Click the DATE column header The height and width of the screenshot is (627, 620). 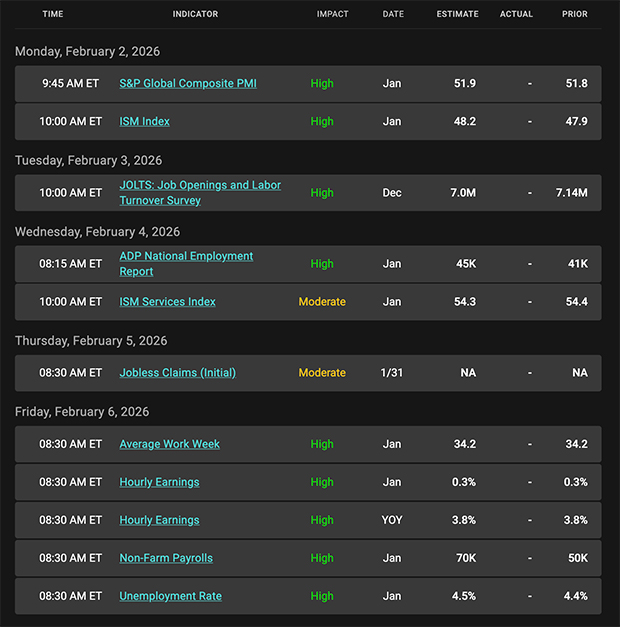393,15
